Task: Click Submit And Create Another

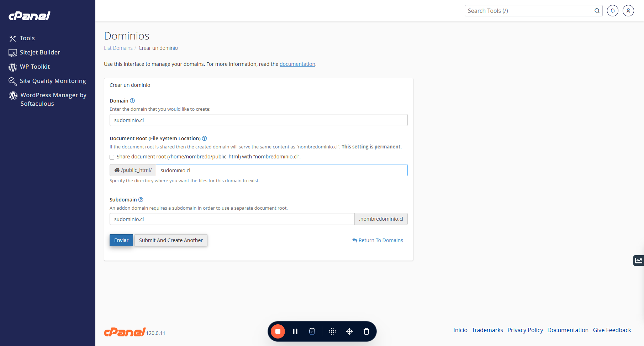Action: (171, 240)
